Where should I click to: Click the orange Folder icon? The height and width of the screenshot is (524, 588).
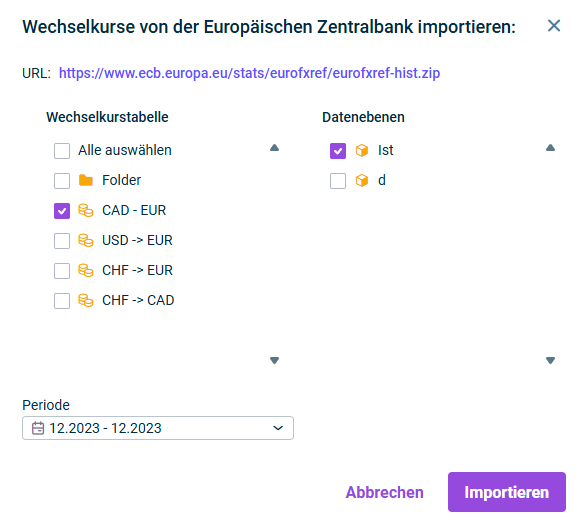pos(86,180)
